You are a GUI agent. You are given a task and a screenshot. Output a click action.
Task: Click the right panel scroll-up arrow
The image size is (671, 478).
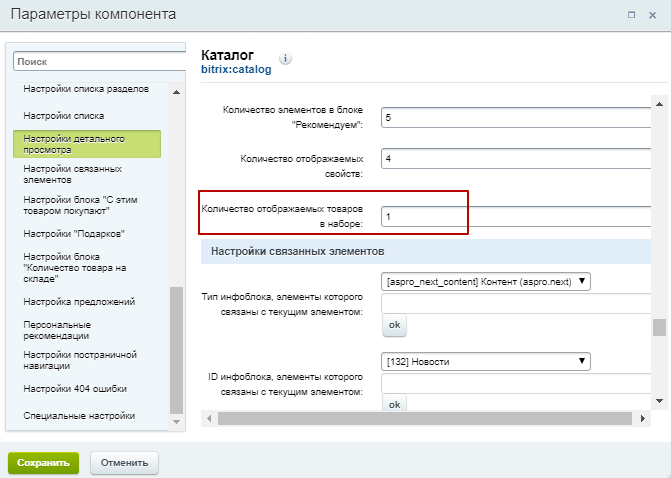coord(659,104)
